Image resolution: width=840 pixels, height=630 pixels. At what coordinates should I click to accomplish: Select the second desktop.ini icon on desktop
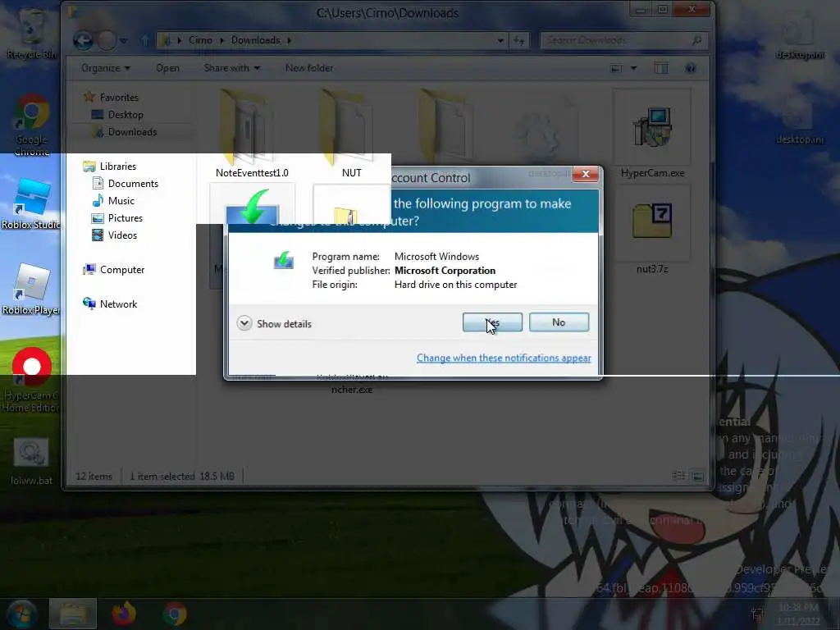click(x=800, y=121)
